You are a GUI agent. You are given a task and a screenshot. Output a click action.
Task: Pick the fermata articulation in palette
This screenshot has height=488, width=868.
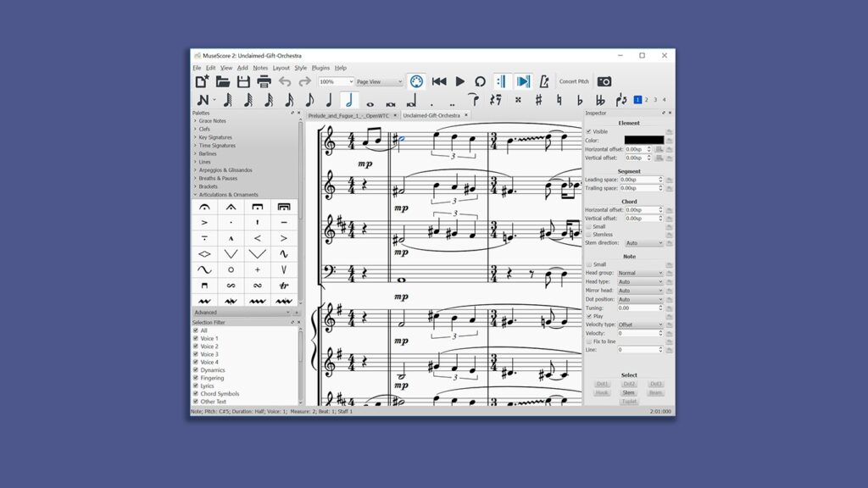coord(204,207)
